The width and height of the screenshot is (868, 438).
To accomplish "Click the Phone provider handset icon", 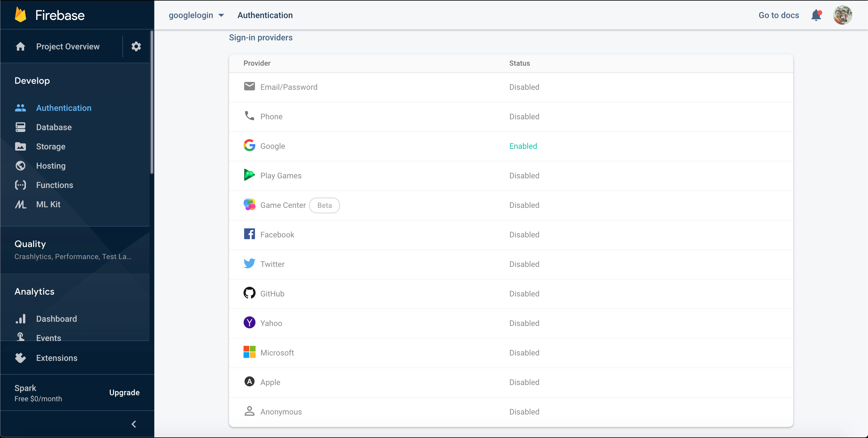I will point(249,116).
